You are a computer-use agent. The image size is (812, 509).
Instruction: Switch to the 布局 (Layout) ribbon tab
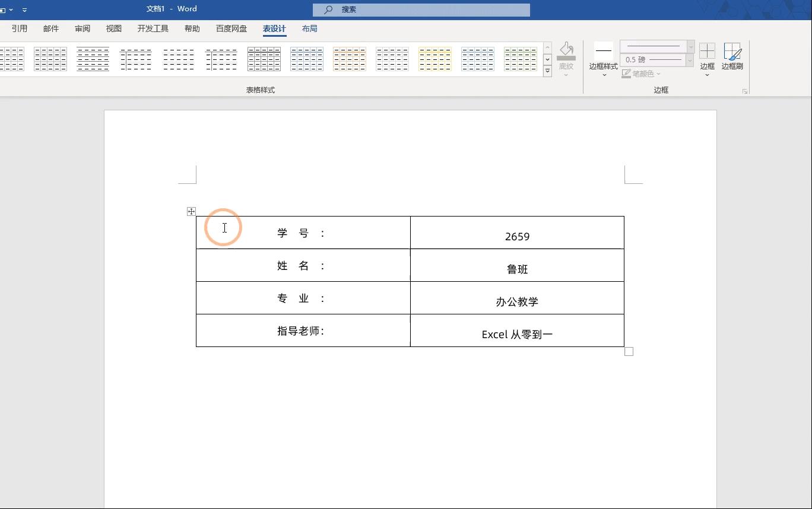pos(309,28)
